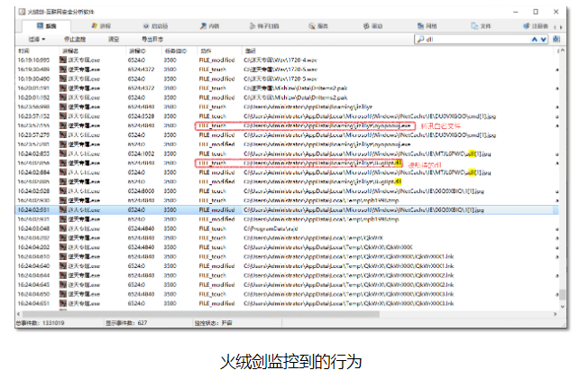Click process ID 6524:1092
The width and height of the screenshot is (588, 389).
click(141, 153)
